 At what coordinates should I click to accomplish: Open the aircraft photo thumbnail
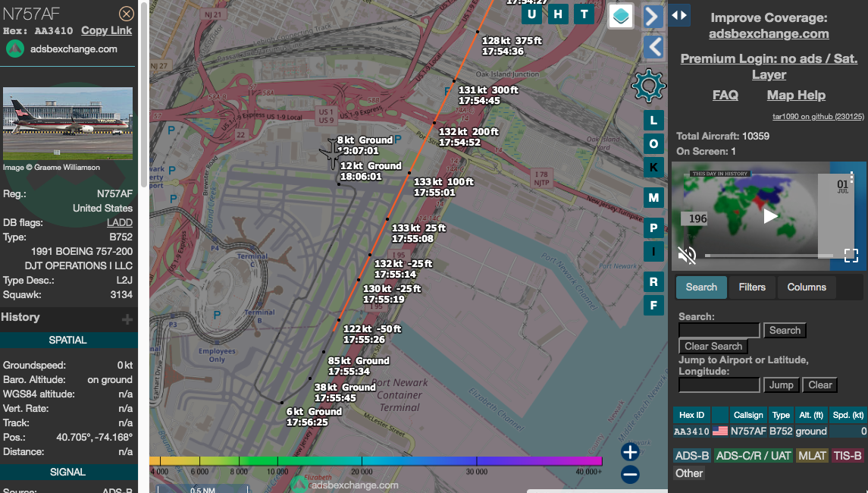click(67, 123)
